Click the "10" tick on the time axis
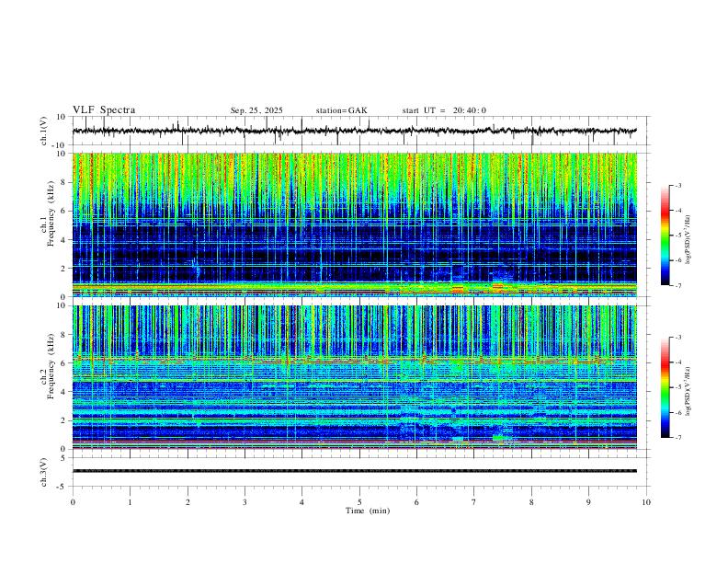728x563 pixels. pyautogui.click(x=646, y=502)
